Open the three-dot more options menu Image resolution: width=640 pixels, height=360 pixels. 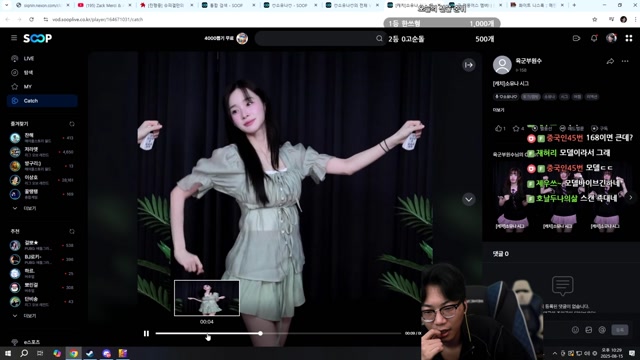pyautogui.click(x=625, y=61)
